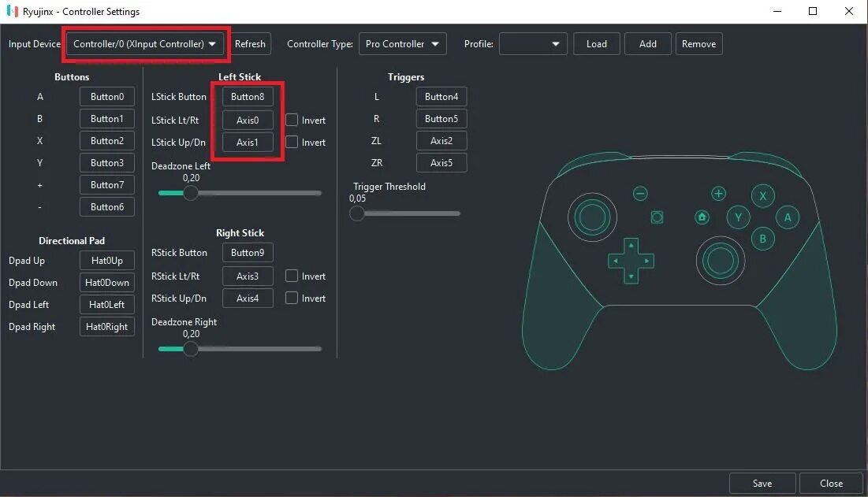The image size is (868, 497).
Task: Rebind the plus mapping Button7
Action: pos(107,184)
